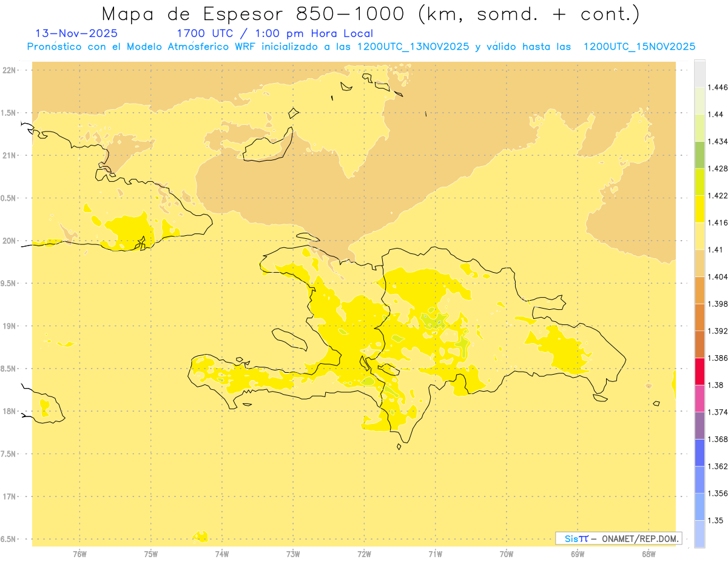Select longitude label '71W'
This screenshot has width=728, height=562.
435,554
